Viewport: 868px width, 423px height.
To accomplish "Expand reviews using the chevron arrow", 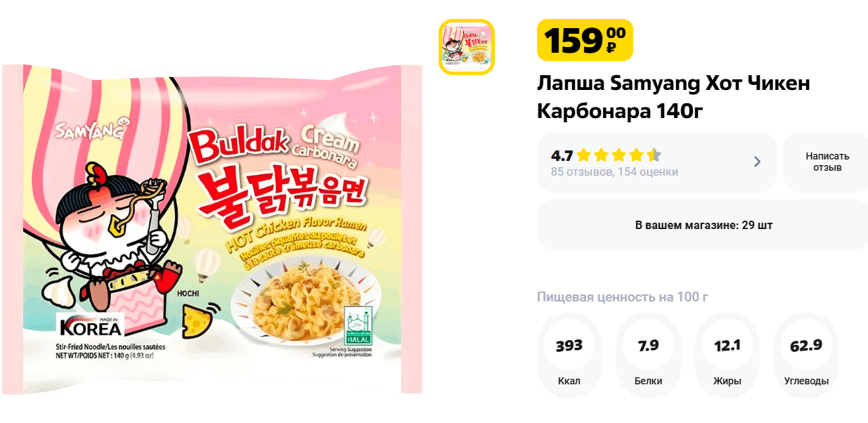I will click(757, 162).
